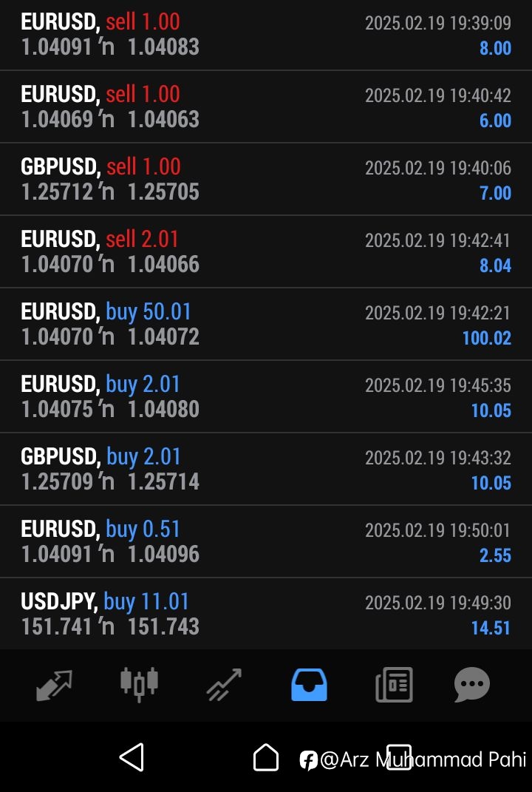Select the USDJPY buy 11.01 trade row
532x792 pixels.
(x=266, y=614)
